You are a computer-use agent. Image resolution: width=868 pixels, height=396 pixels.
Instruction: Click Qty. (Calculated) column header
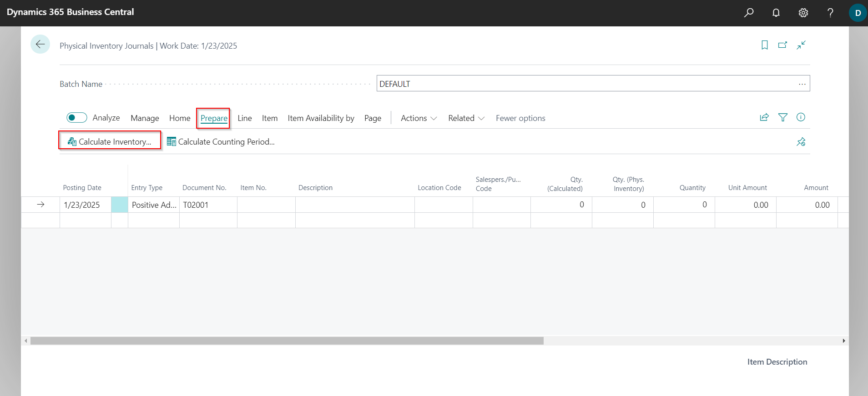pyautogui.click(x=565, y=184)
